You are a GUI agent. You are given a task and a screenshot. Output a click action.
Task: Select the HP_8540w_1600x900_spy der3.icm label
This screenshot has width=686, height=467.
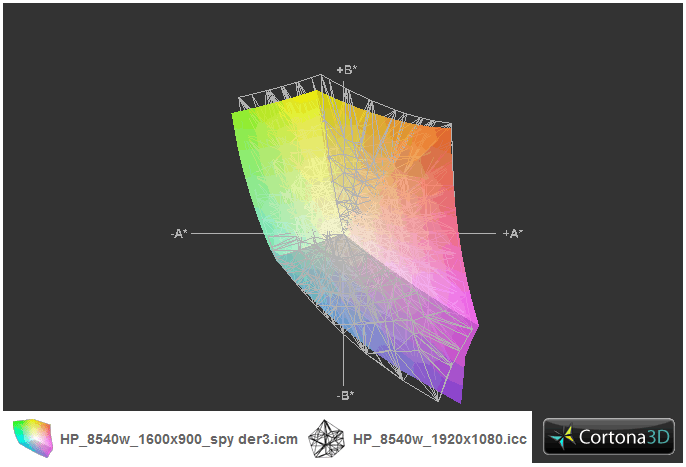coord(179,439)
